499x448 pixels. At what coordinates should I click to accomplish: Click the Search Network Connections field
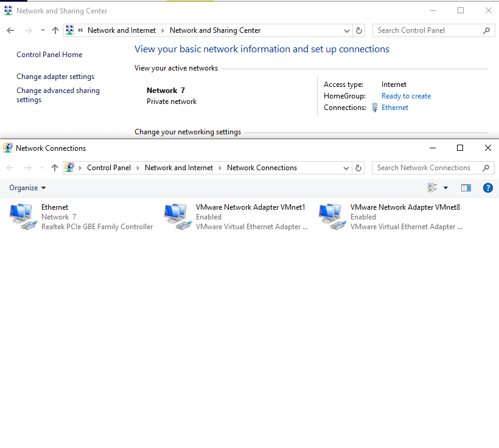[x=424, y=168]
